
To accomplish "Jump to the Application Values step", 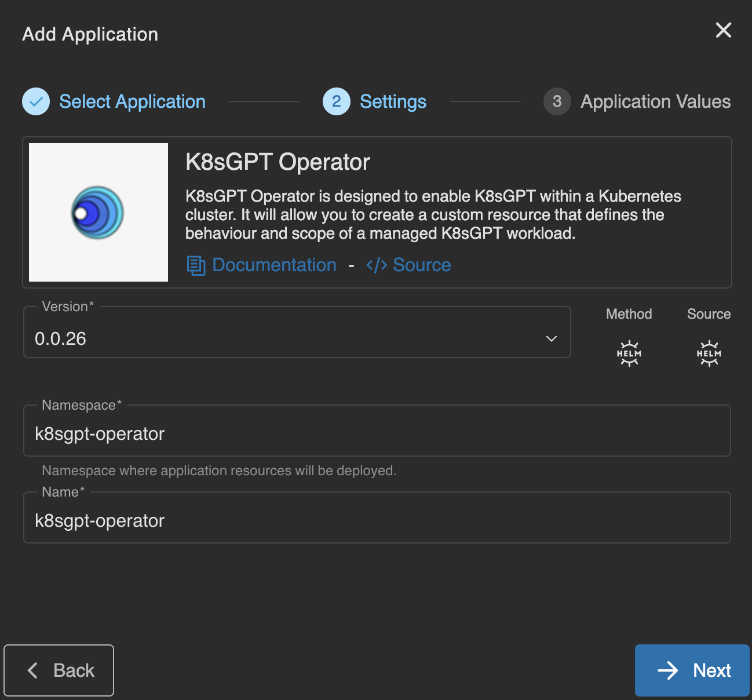I will pyautogui.click(x=655, y=101).
